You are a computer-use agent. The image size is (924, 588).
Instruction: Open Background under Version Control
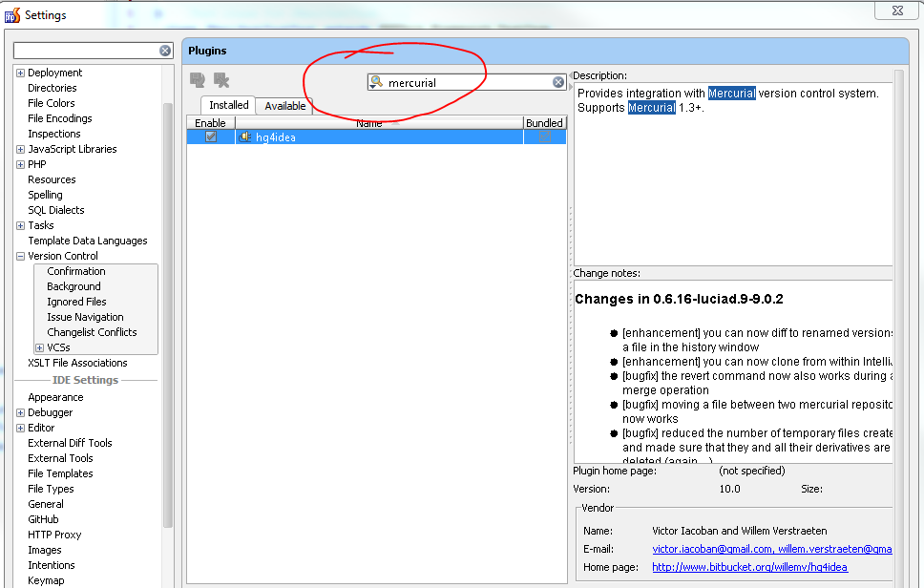73,287
